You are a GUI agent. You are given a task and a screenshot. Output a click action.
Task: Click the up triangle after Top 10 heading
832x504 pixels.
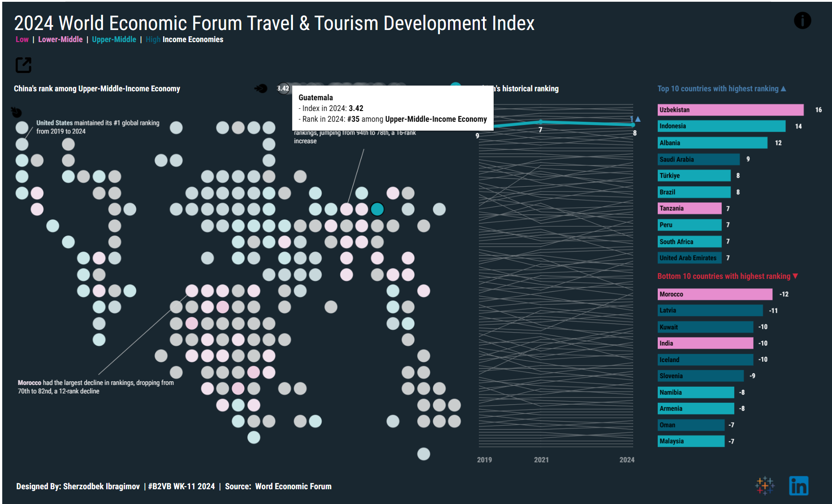783,89
